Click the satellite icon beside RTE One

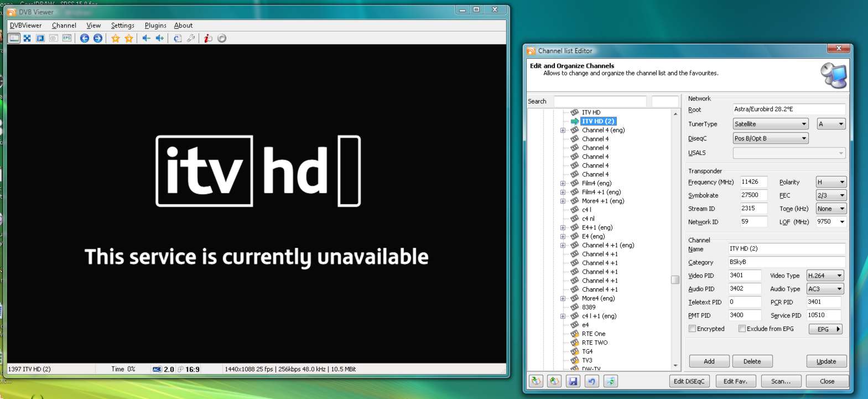coord(575,334)
